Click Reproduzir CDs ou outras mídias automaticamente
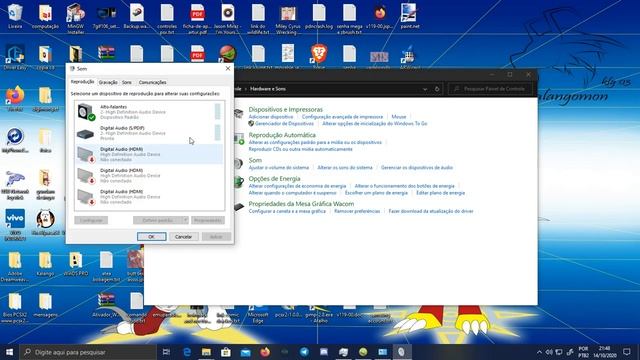 coord(300,149)
